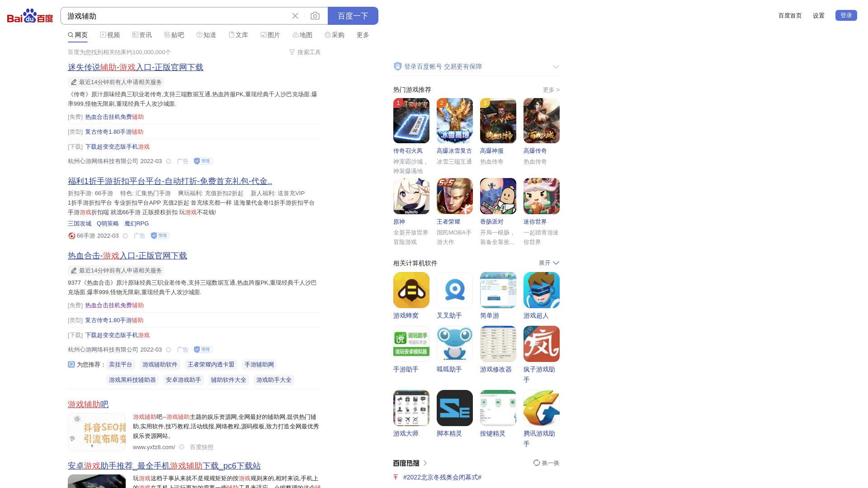Switch to the 贴吧 tab
The height and width of the screenshot is (488, 868).
pos(174,35)
